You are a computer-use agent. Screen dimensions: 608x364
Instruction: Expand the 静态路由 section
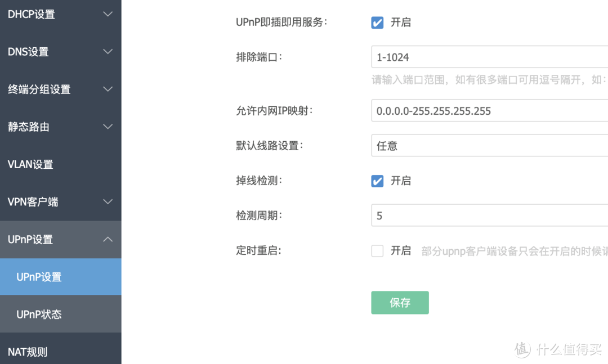(x=60, y=127)
